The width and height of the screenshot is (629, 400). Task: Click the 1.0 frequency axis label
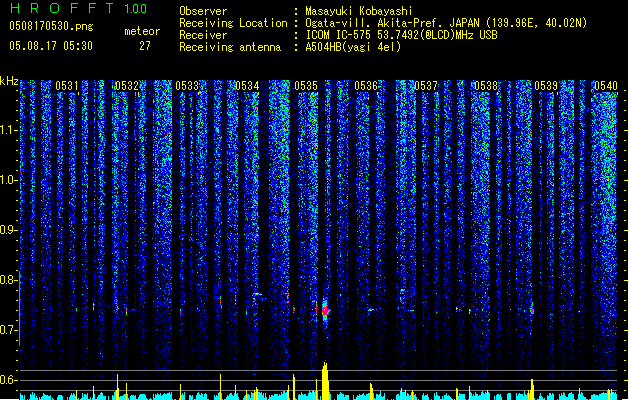point(9,180)
